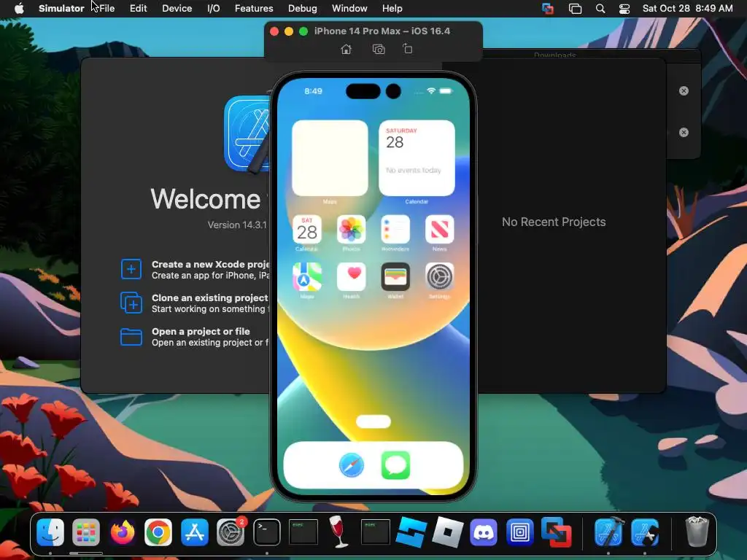Launch Safari from the iPhone dock
Screen dimensions: 747x560
[x=352, y=465]
